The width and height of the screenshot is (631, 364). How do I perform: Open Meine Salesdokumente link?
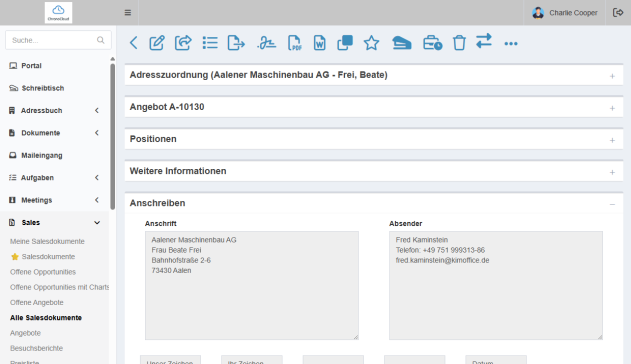coord(47,241)
